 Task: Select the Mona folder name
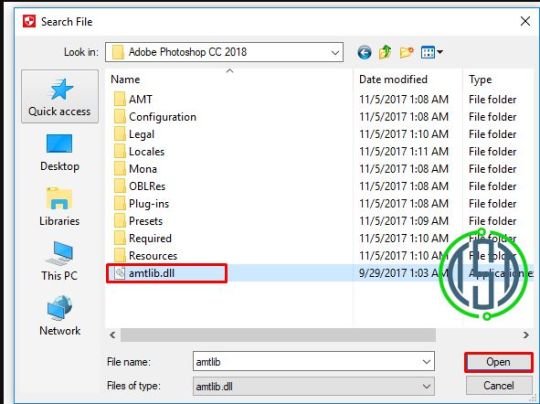pyautogui.click(x=143, y=169)
